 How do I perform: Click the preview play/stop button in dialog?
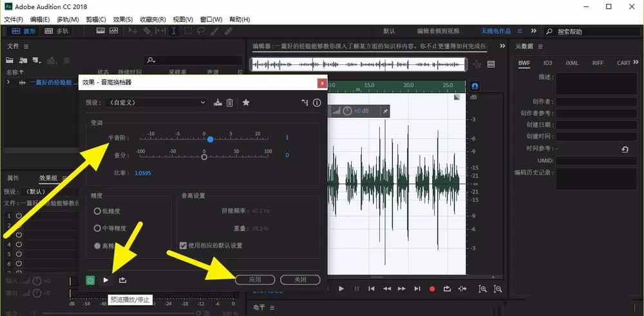click(x=106, y=280)
